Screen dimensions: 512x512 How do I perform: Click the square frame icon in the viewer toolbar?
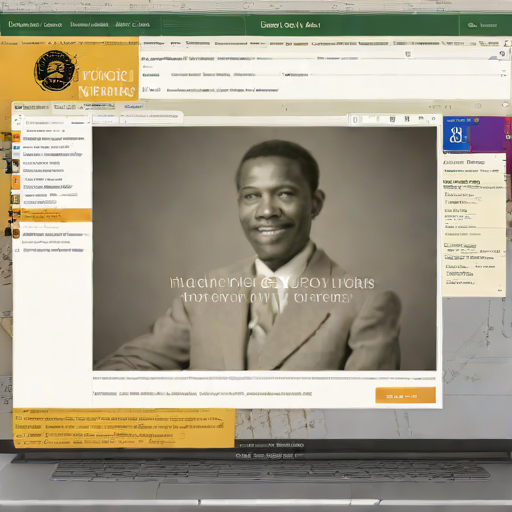pyautogui.click(x=392, y=119)
